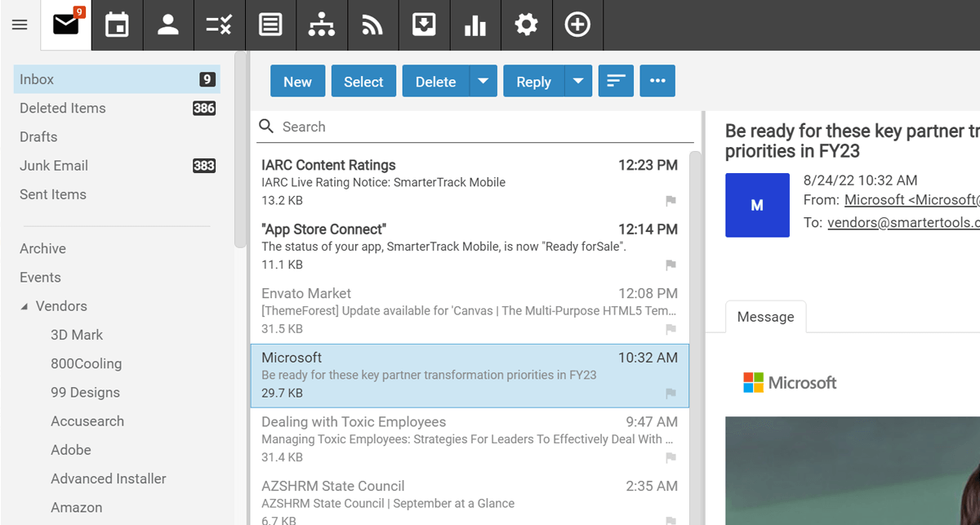Viewport: 980px width, 525px height.
Task: Click the hamburger menu icon
Action: 20,25
